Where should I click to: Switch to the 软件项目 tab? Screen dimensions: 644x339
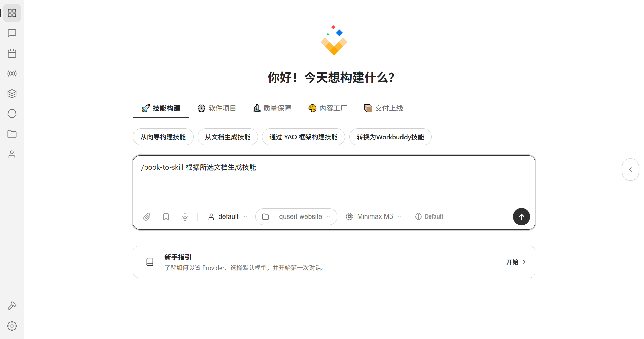(x=217, y=108)
